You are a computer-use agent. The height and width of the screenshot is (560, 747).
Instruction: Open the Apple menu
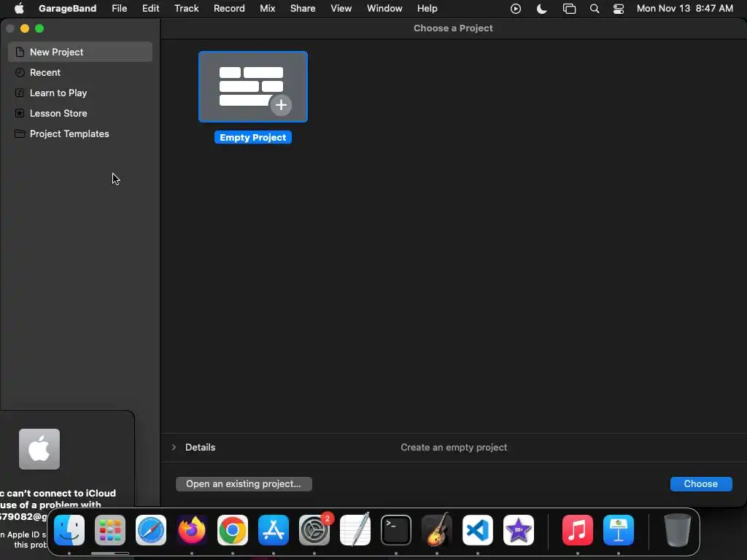tap(19, 9)
